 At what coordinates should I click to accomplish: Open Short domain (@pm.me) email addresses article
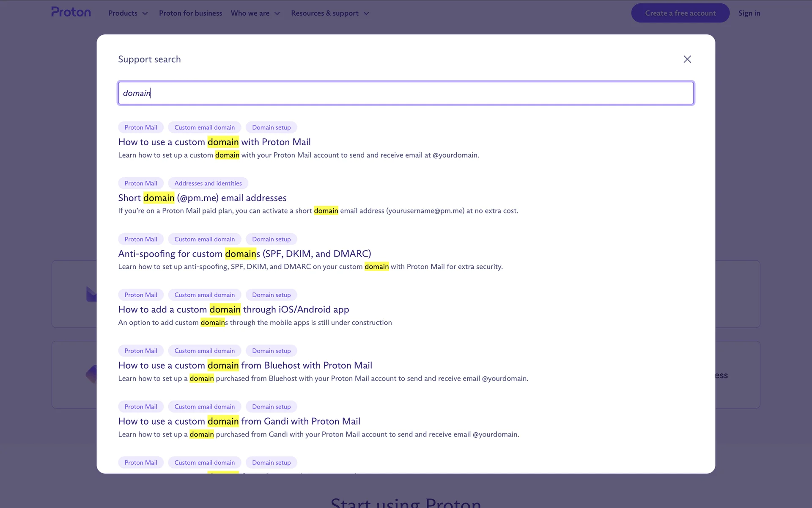(202, 198)
